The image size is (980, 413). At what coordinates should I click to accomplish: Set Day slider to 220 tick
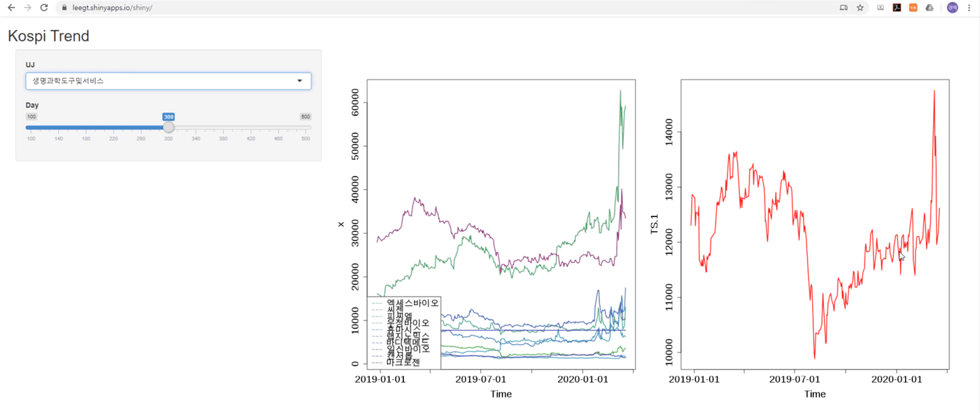(x=113, y=139)
